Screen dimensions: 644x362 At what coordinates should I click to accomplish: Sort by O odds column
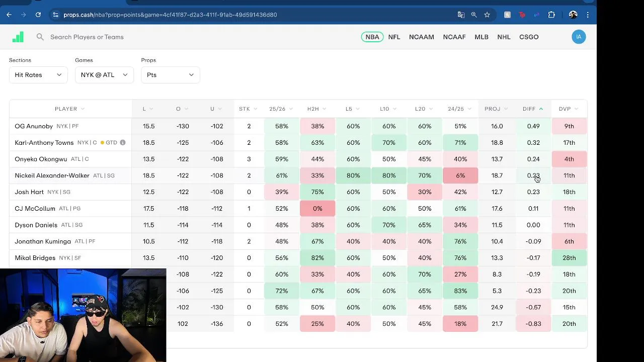(182, 109)
